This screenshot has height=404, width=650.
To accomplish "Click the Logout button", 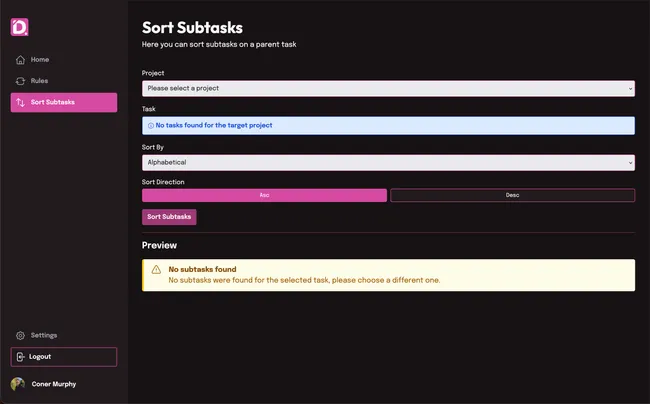I will point(64,357).
